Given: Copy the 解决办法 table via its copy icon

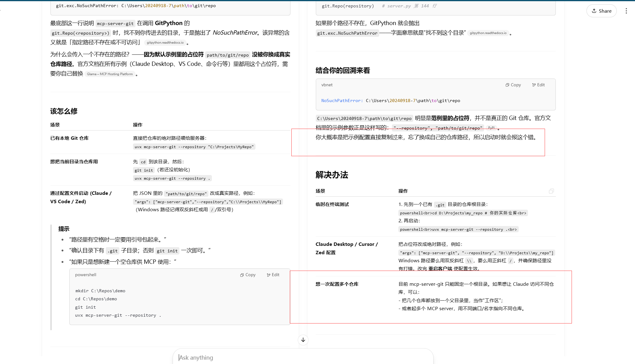Looking at the screenshot, I should [x=551, y=191].
